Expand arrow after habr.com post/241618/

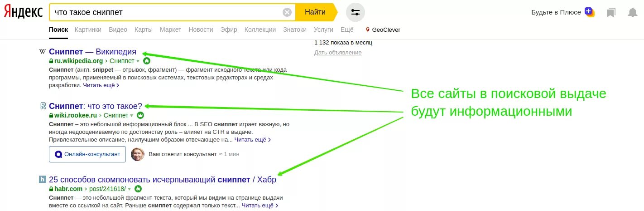[129, 189]
